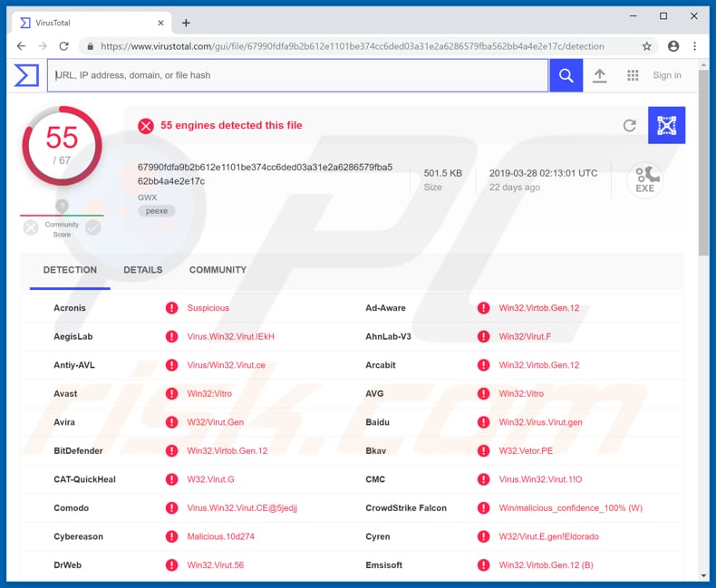Reload the page in browser

64,46
